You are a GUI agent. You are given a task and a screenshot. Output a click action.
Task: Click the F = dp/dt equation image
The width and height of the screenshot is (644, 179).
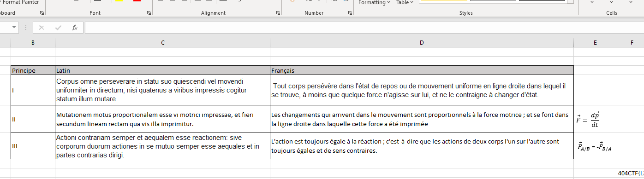(x=587, y=120)
